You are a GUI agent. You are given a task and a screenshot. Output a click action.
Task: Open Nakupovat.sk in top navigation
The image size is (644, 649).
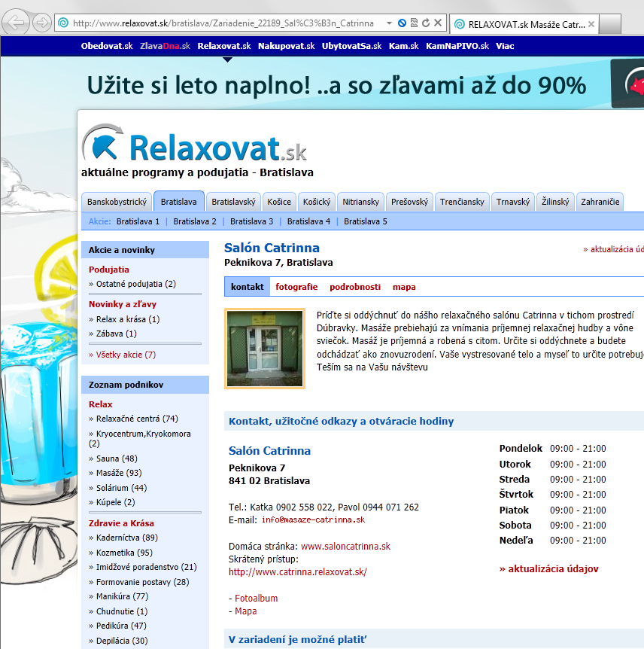[286, 46]
